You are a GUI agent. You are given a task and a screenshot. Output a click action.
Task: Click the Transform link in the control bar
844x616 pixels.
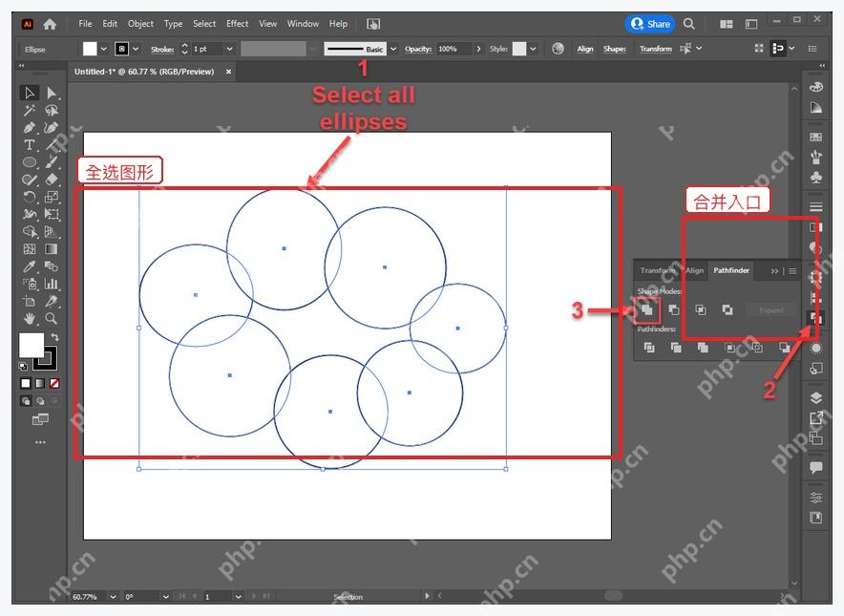(656, 49)
